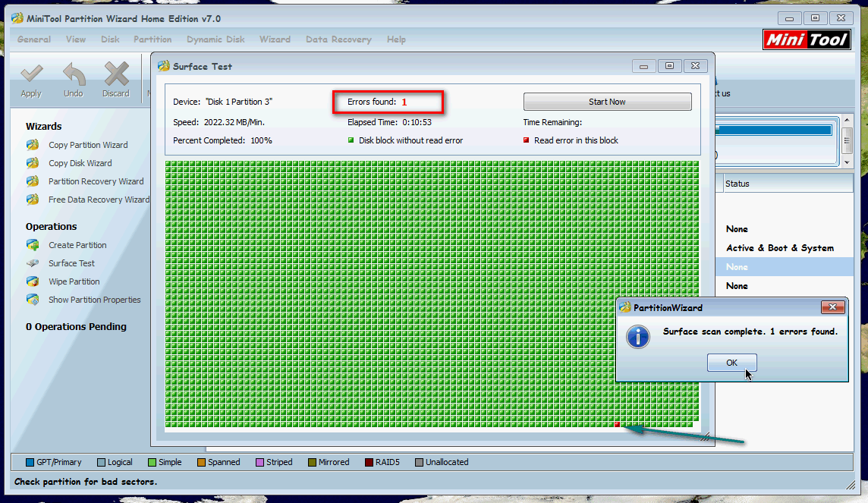Click the Mirrored legend color swatch
The height and width of the screenshot is (503, 868).
coord(312,462)
